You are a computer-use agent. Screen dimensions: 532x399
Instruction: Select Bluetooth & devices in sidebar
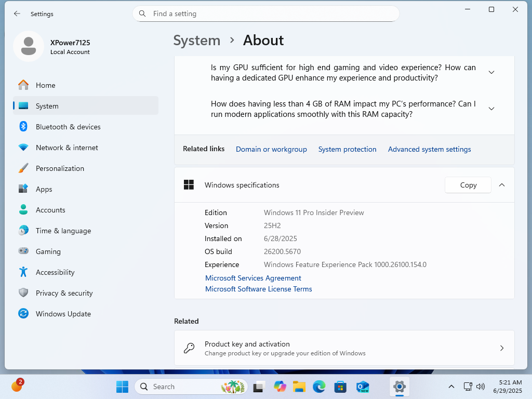(x=86, y=127)
